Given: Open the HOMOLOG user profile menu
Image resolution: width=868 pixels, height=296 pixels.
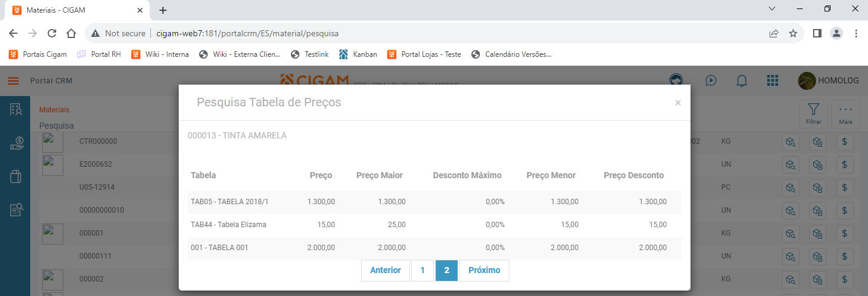Looking at the screenshot, I should [x=828, y=80].
